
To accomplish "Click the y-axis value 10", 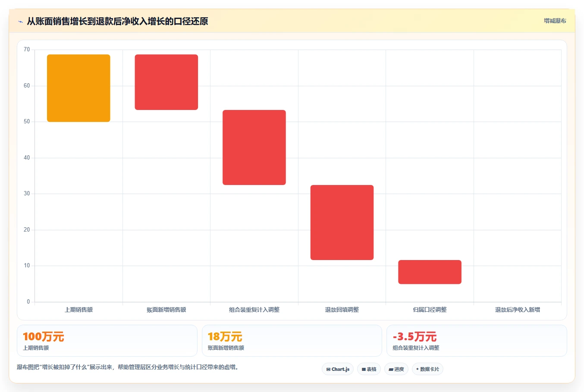I will [27, 266].
